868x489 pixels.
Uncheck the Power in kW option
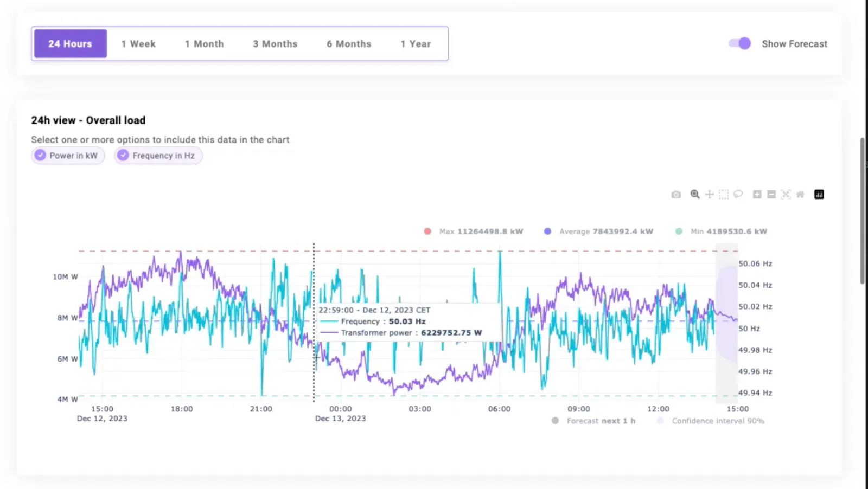coord(68,156)
